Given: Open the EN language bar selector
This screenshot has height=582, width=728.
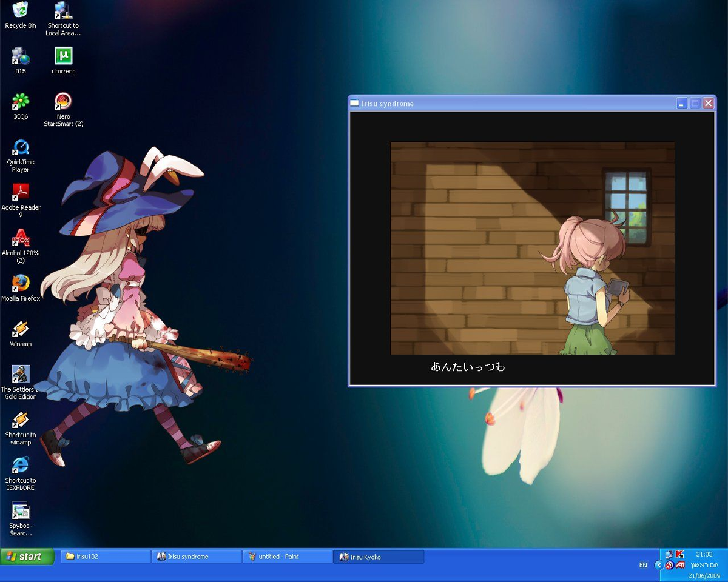Looking at the screenshot, I should pos(643,565).
